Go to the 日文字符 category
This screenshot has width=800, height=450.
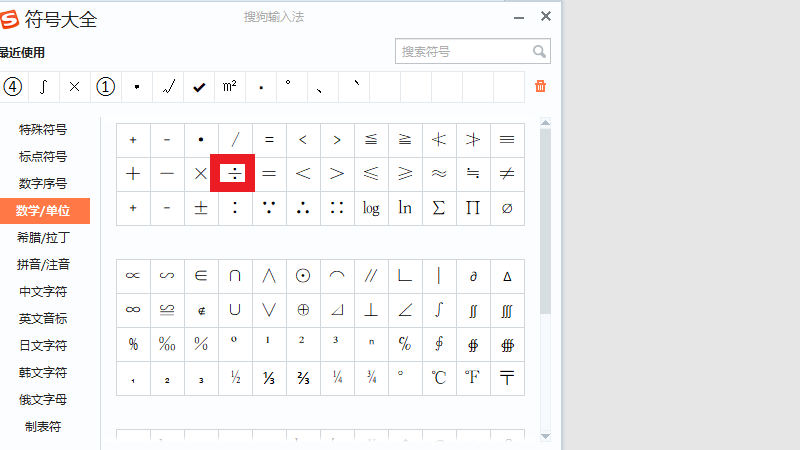43,346
